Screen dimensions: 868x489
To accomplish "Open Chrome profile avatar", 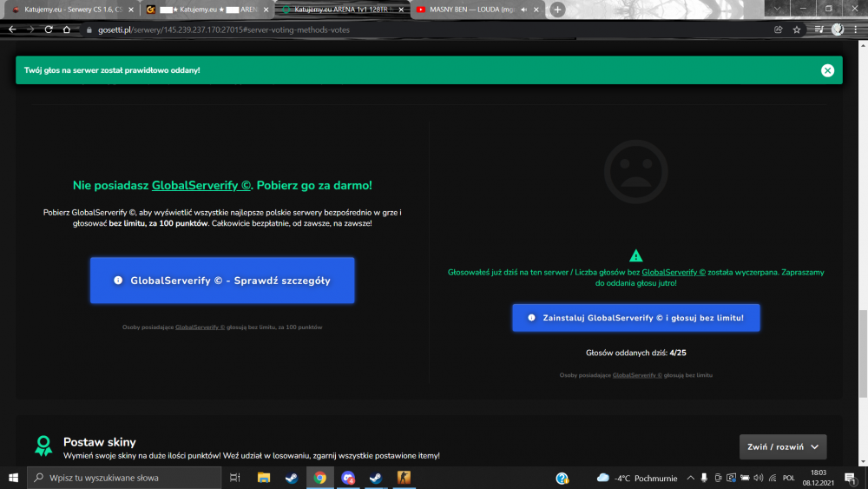I will click(838, 30).
